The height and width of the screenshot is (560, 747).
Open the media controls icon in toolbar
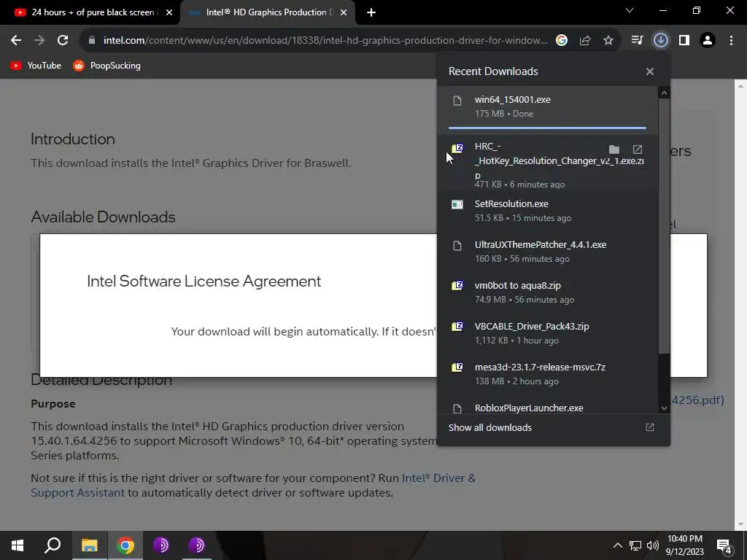[637, 41]
